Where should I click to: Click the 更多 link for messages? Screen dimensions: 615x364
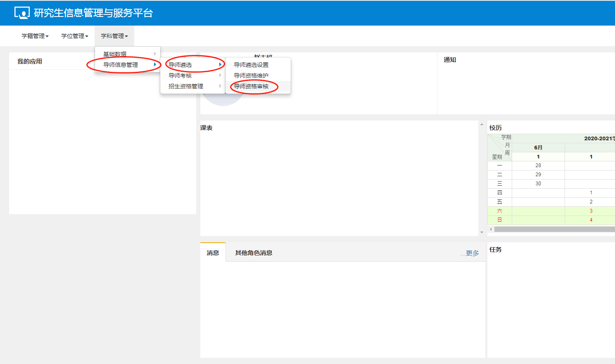[472, 253]
